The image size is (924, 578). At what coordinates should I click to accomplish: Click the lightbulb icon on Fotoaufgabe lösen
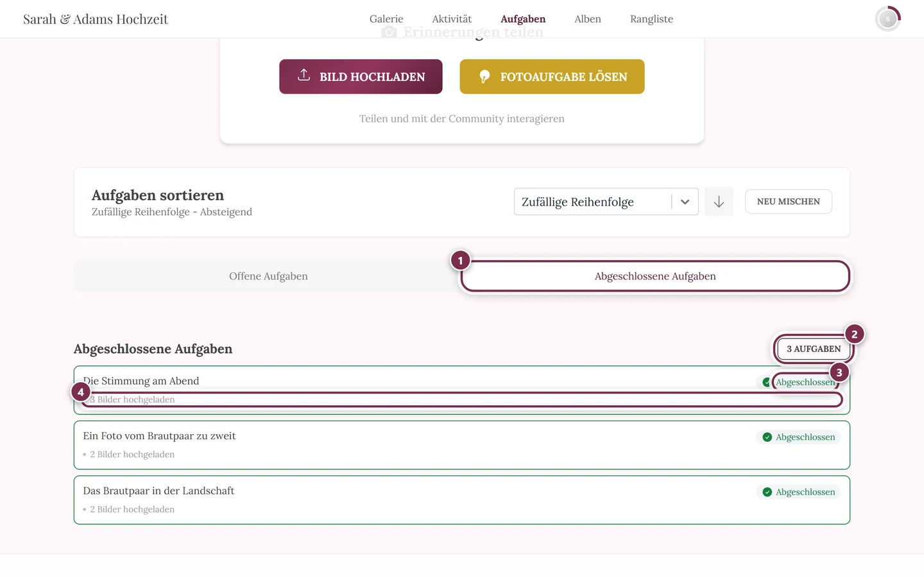pyautogui.click(x=484, y=76)
